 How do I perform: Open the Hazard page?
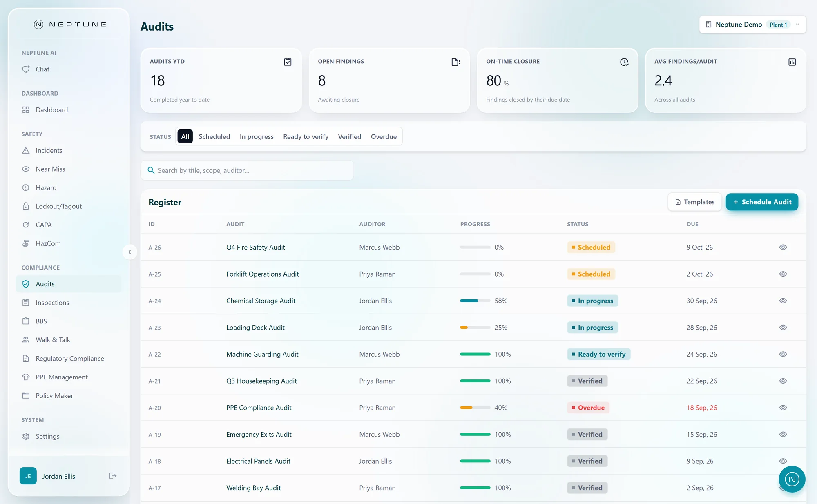[x=69, y=187]
